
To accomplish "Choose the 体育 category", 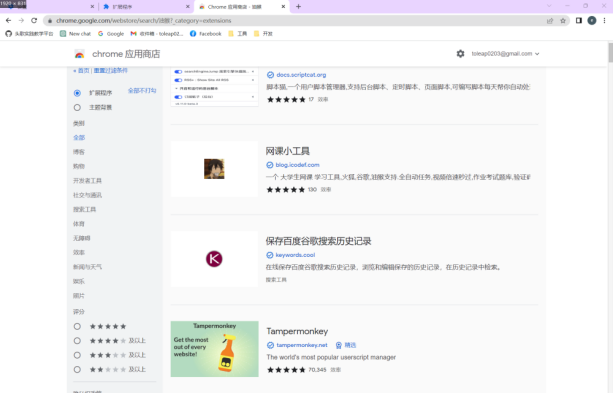I will [x=79, y=224].
